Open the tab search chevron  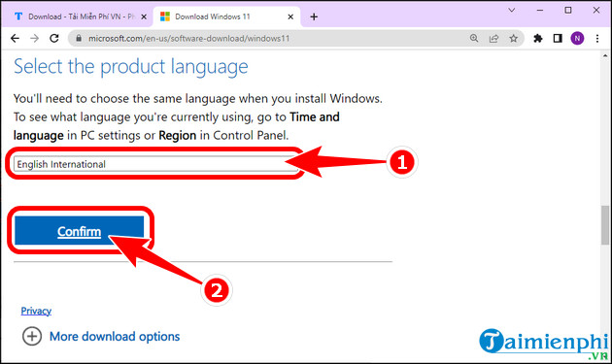[x=511, y=11]
